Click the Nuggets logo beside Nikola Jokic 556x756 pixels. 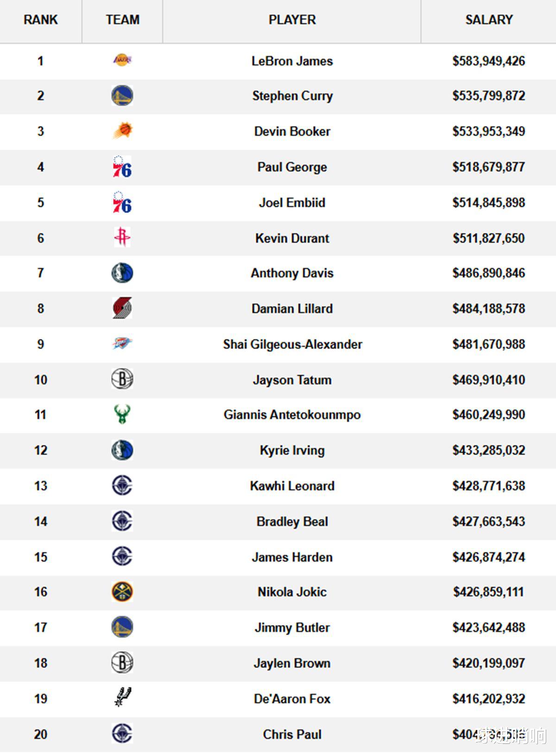pyautogui.click(x=122, y=592)
